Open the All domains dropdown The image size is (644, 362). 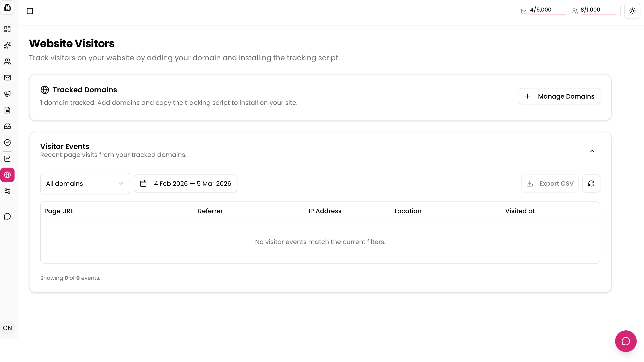coord(85,183)
